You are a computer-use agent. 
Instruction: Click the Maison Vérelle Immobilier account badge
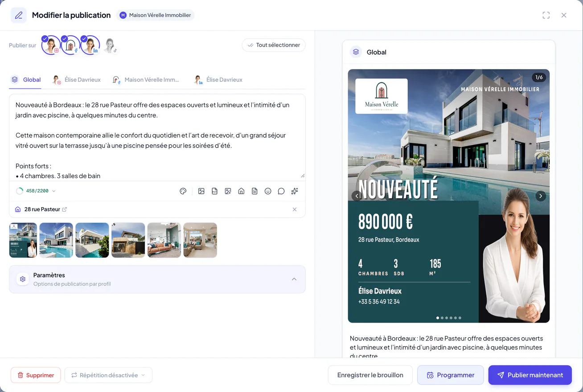pos(155,15)
